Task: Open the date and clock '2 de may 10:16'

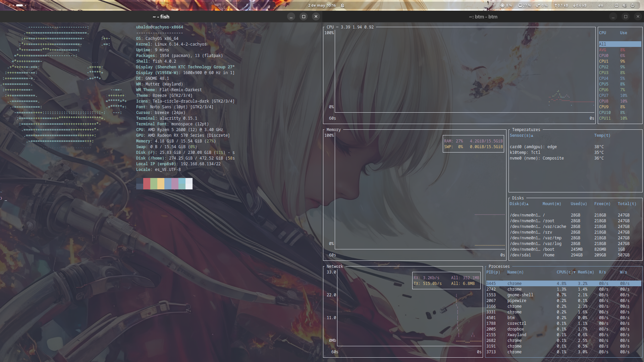Action: click(x=322, y=5)
